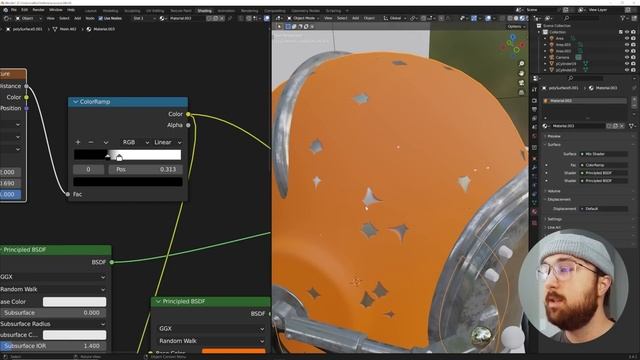This screenshot has width=640, height=360.
Task: Open ColorRamp RGB color mode dropdown
Action: point(136,142)
